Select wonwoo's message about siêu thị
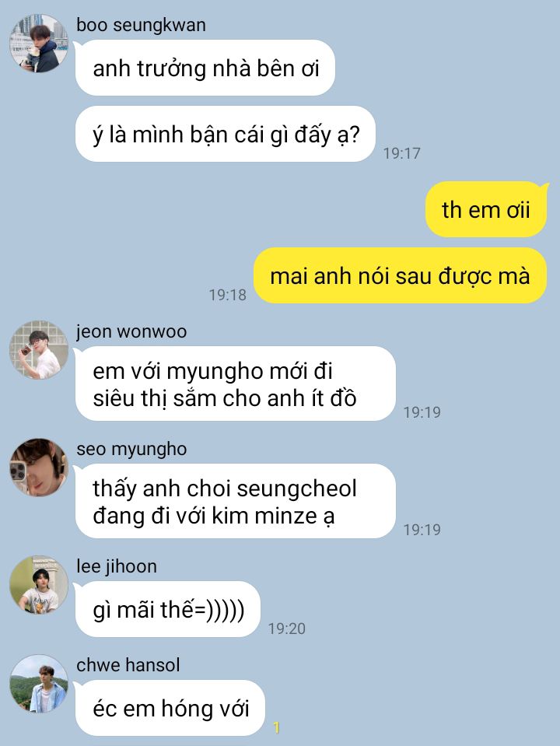This screenshot has height=746, width=560. pyautogui.click(x=236, y=384)
